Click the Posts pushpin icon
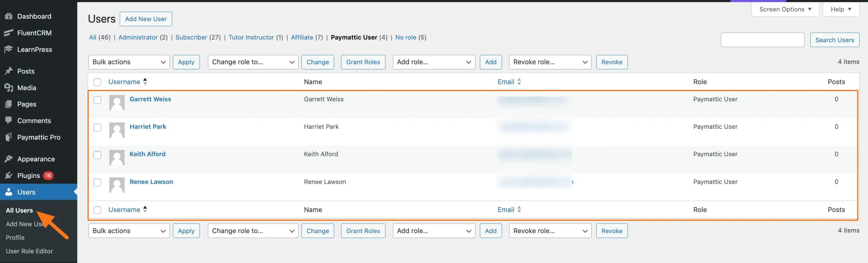The image size is (868, 263). [x=9, y=71]
